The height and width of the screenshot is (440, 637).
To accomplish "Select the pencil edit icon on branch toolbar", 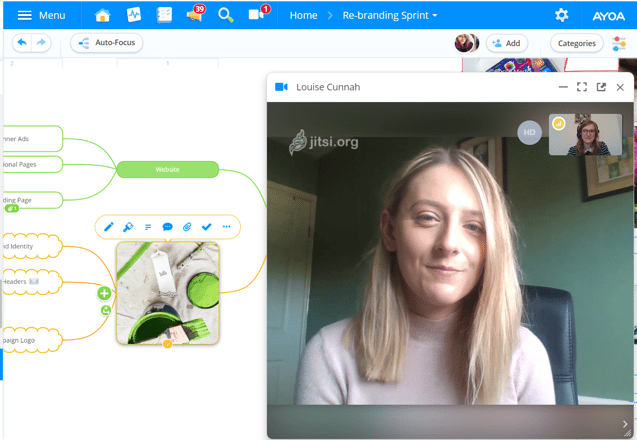I will (108, 227).
